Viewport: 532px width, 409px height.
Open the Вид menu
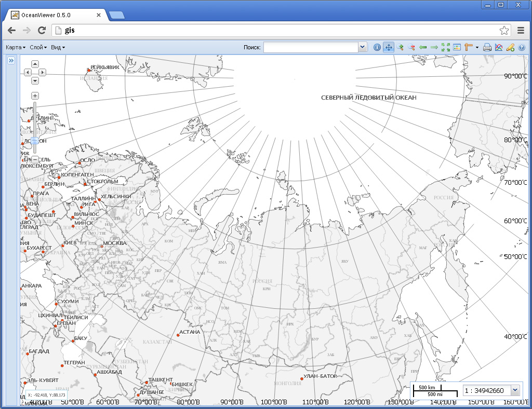[x=58, y=47]
